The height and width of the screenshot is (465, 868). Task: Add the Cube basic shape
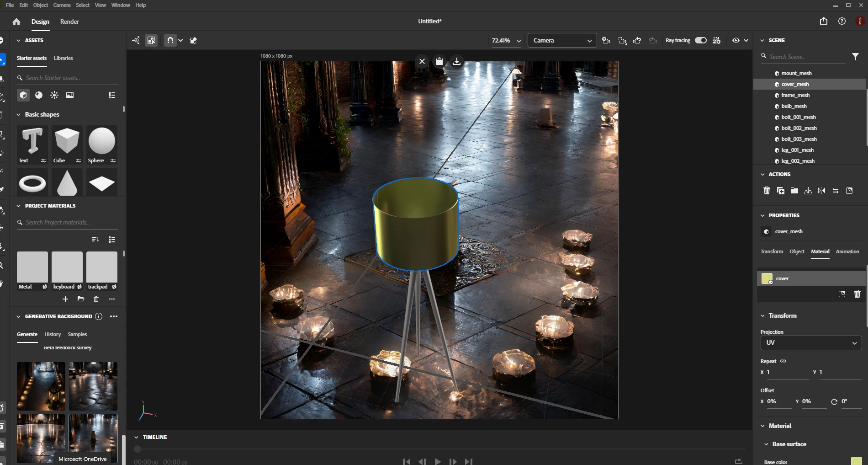tap(67, 144)
